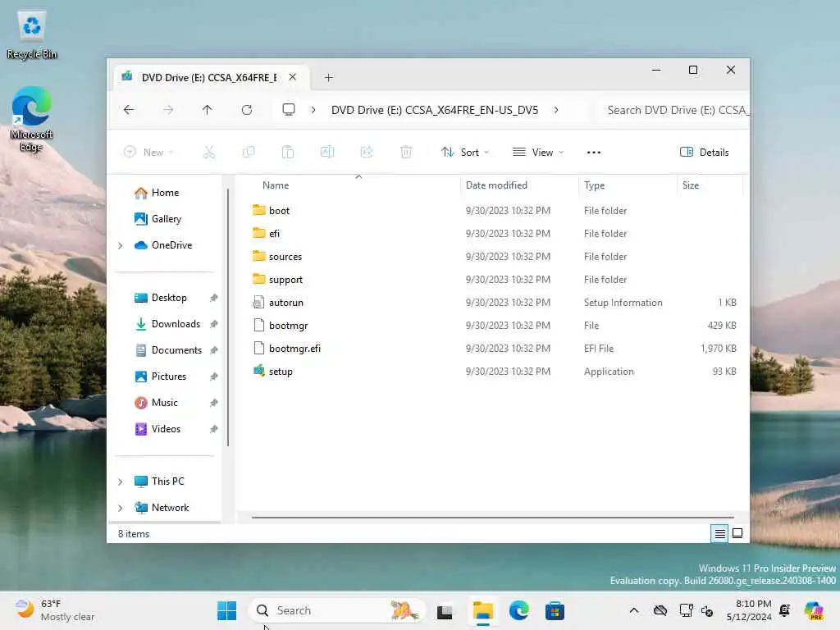
Task: Expand the Network tree node
Action: 121,508
